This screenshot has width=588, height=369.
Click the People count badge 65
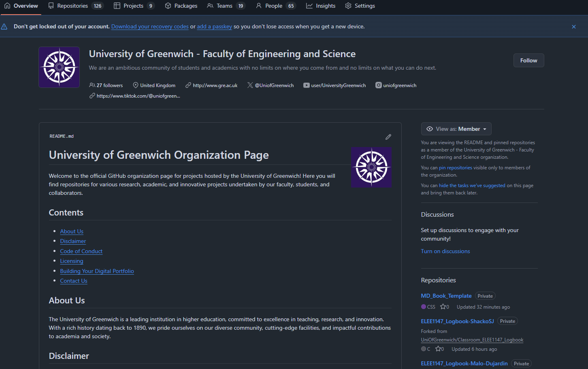(x=291, y=6)
